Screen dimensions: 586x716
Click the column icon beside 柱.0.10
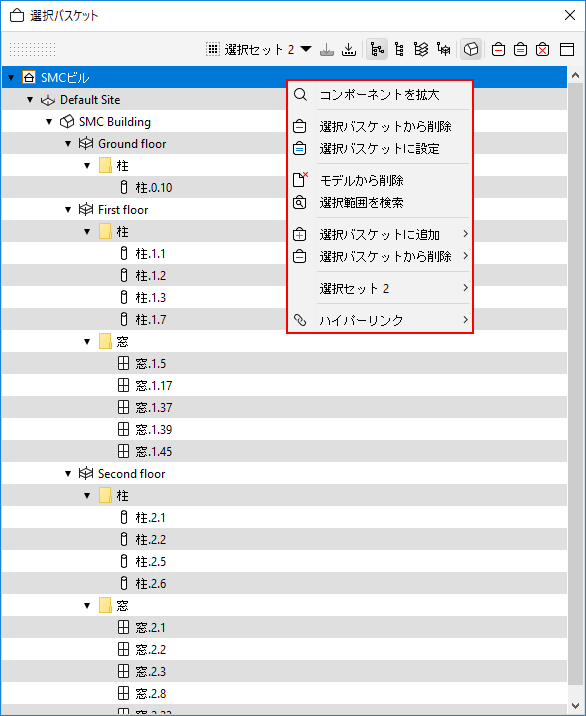[x=124, y=187]
